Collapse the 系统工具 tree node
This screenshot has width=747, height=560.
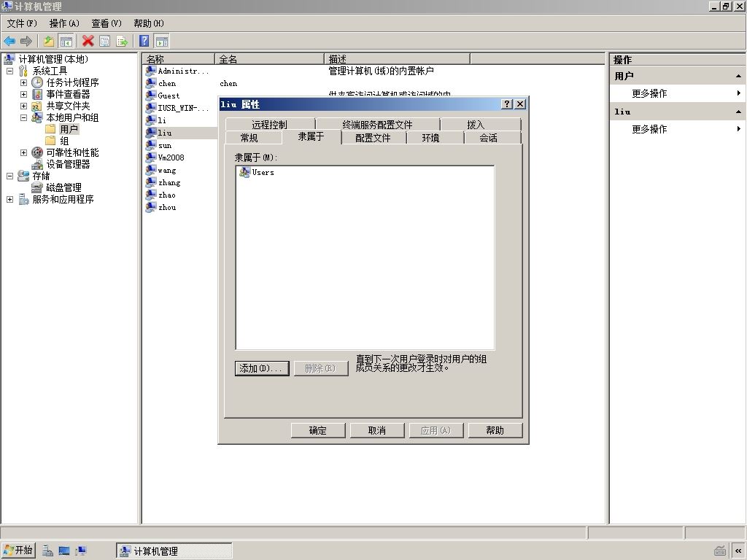9,71
